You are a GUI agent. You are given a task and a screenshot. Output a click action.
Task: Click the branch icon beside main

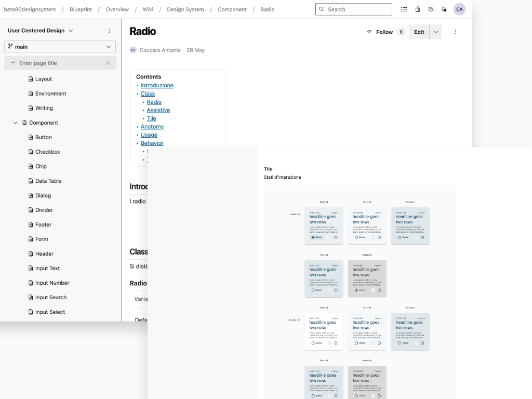click(x=10, y=46)
